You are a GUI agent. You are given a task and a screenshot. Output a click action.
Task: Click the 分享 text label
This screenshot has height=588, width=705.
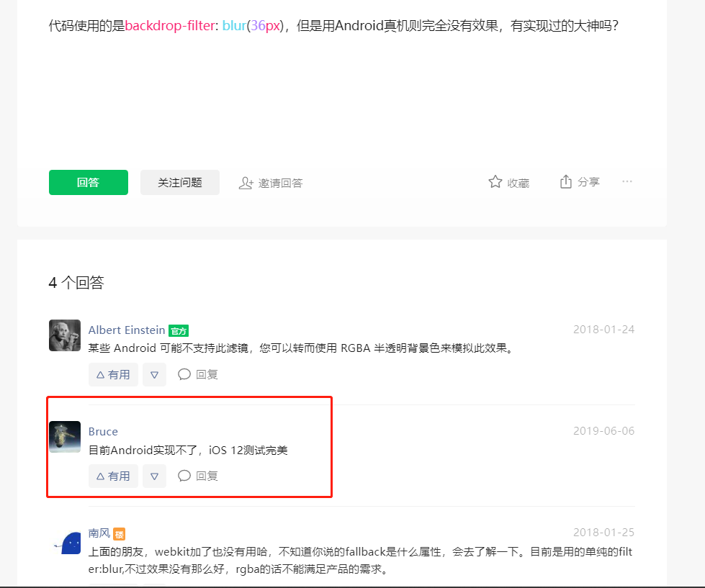point(588,182)
